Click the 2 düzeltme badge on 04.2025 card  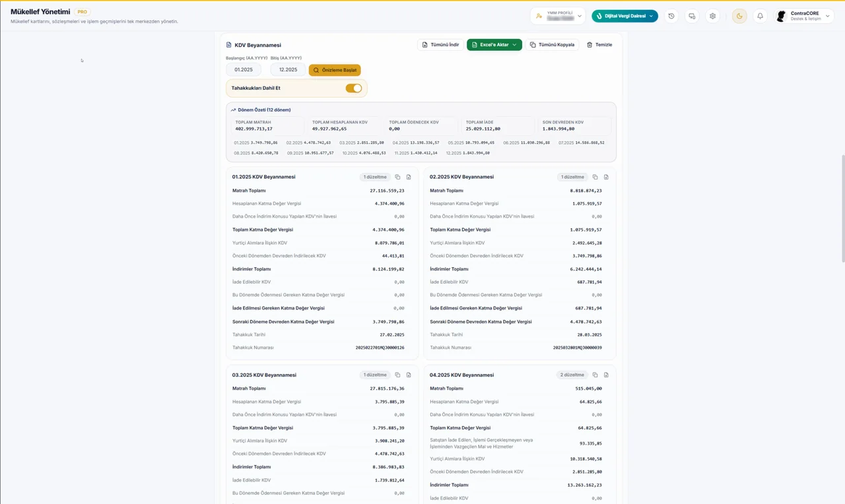(572, 375)
